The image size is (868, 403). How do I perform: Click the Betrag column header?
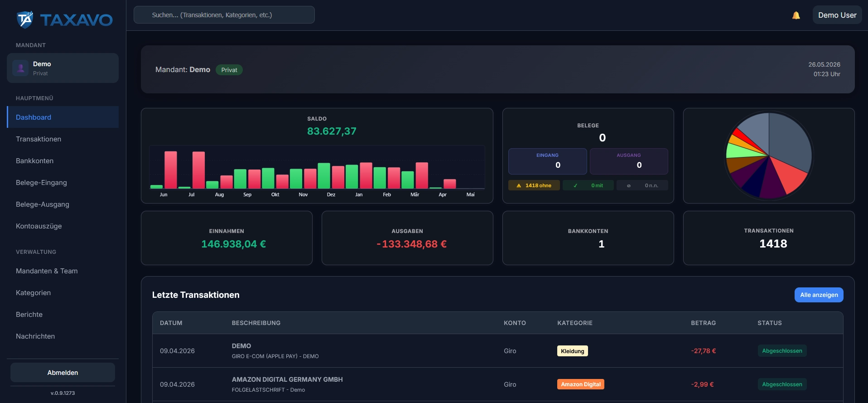click(704, 323)
